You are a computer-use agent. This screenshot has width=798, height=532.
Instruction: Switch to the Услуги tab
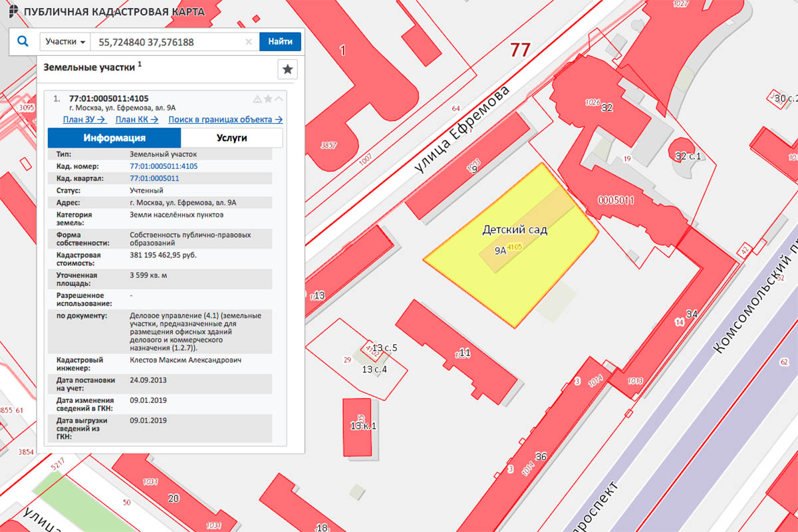point(231,138)
